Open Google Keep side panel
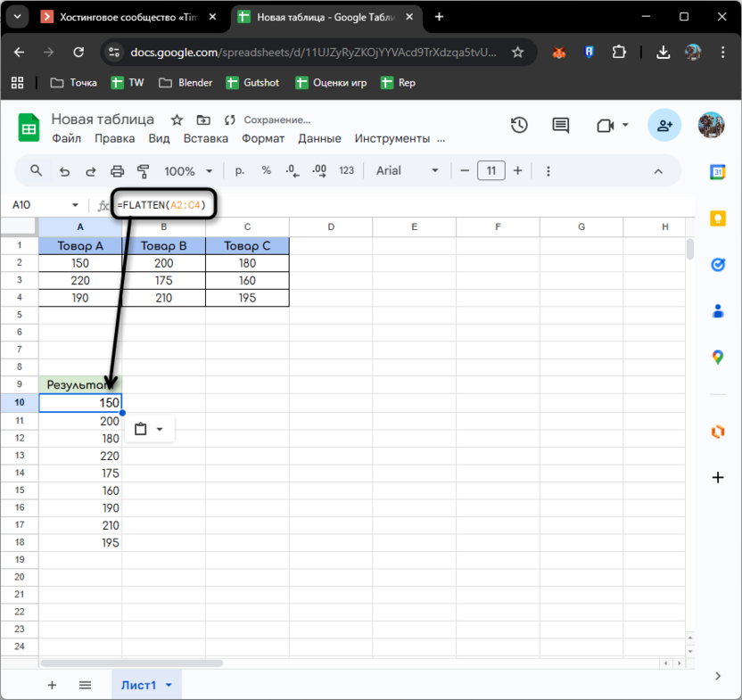 (x=717, y=218)
